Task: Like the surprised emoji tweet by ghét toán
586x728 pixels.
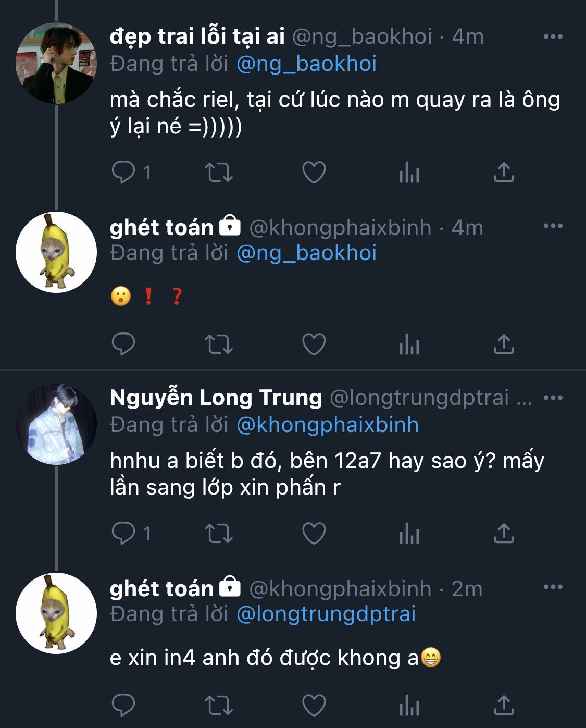Action: tap(314, 344)
